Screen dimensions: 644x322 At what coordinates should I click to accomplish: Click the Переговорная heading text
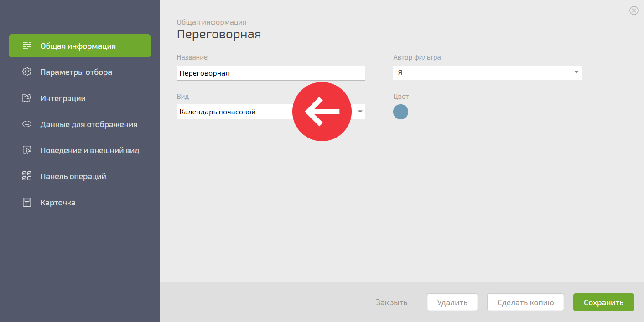tap(219, 34)
